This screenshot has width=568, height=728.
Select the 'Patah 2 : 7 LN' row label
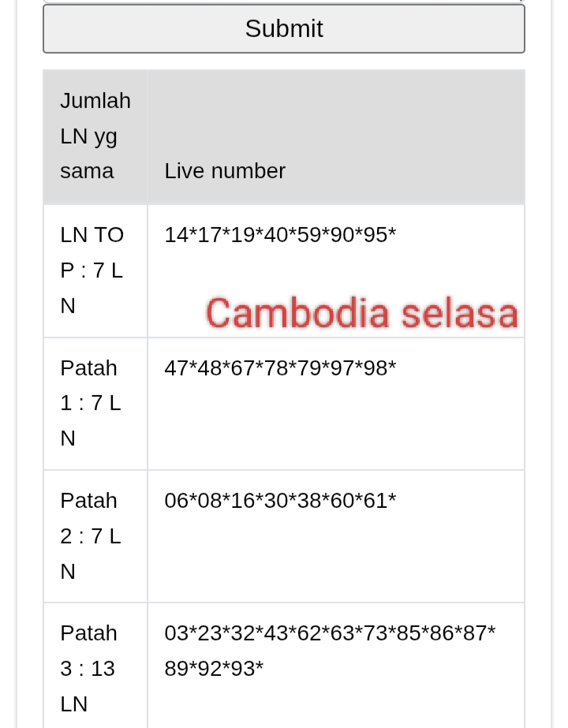click(x=90, y=536)
